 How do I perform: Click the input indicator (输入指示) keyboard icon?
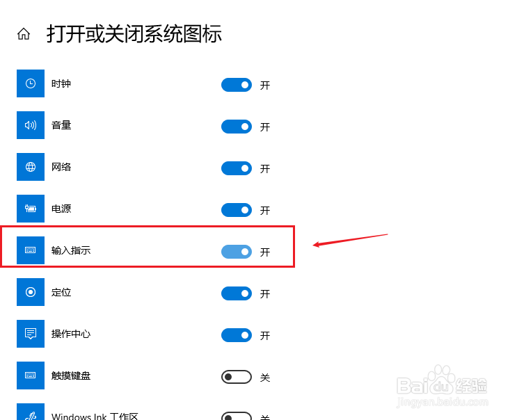coord(31,250)
